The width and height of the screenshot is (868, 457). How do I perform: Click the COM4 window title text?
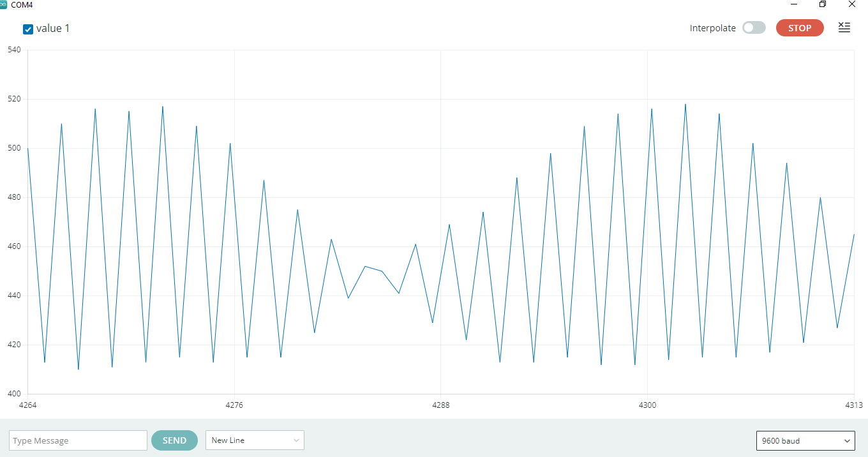(22, 4)
